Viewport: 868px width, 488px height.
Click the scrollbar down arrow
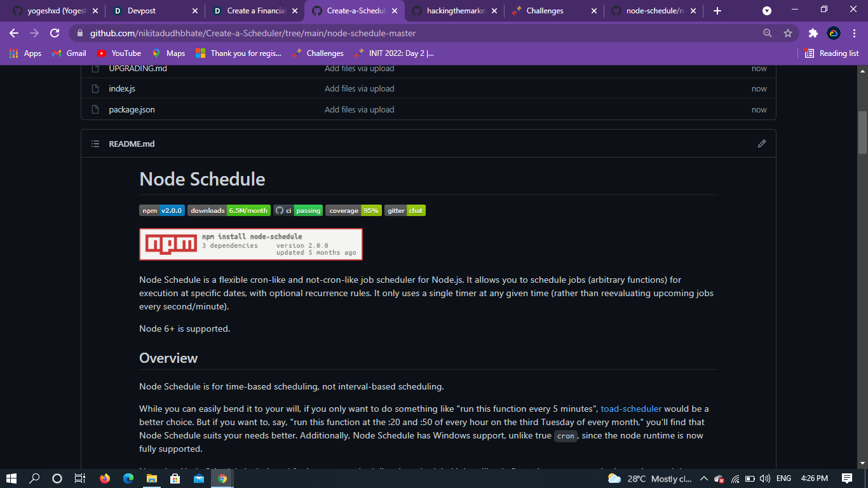coord(862,464)
